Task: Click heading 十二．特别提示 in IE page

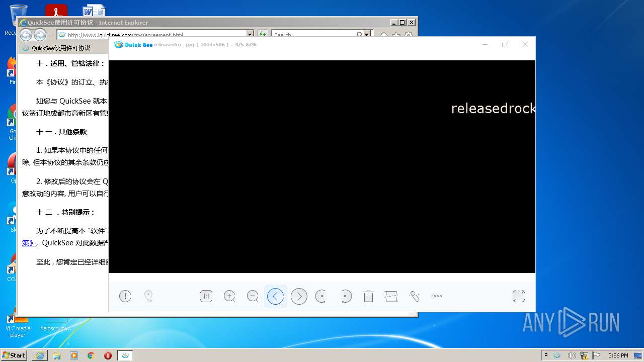Action: [65, 212]
